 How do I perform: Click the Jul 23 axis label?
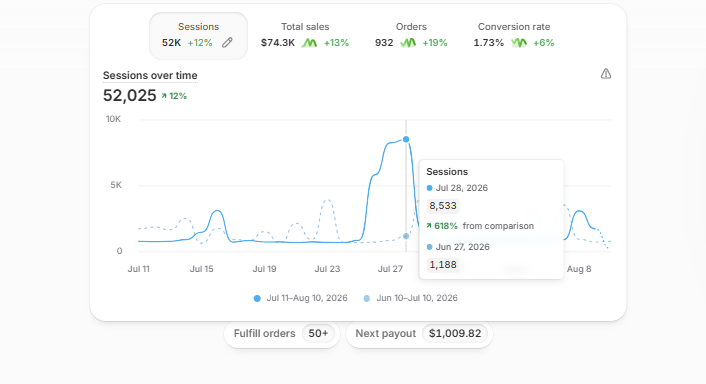327,269
